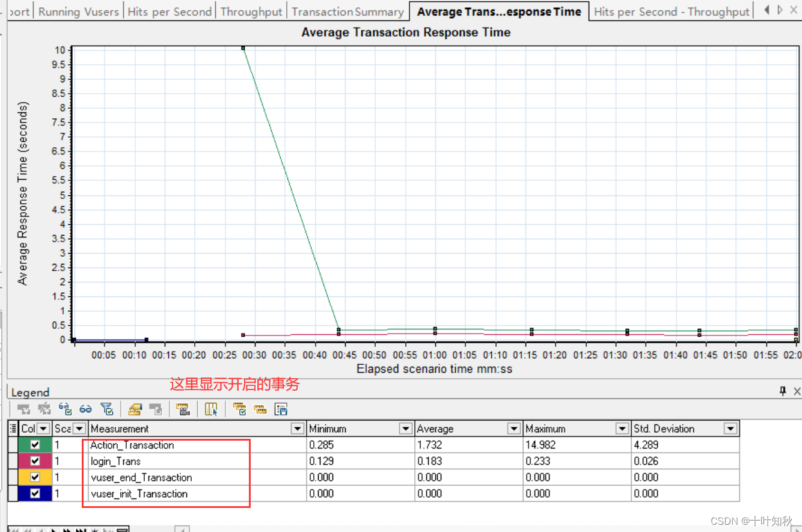Click the plain glasses show-all icon
Viewport: 802px width, 532px height.
tap(86, 409)
